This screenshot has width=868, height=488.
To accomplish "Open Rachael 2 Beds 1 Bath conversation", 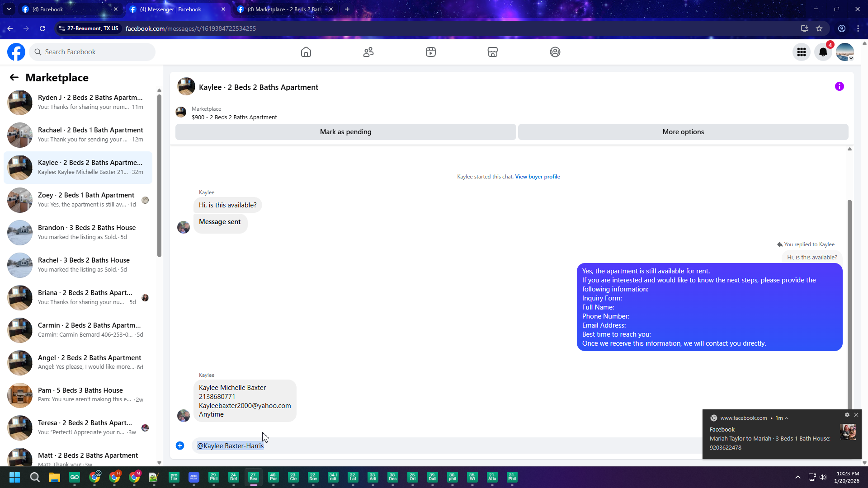I will 78,135.
